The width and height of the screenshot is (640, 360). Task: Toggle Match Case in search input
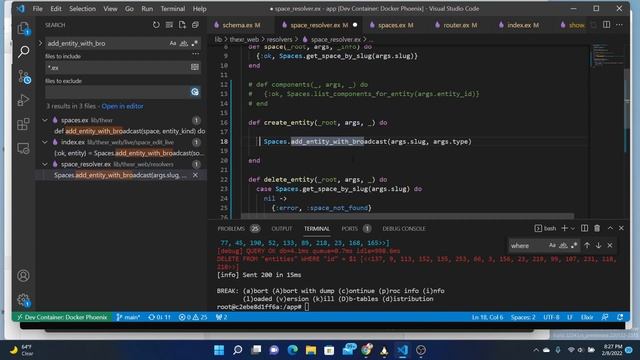click(x=173, y=43)
